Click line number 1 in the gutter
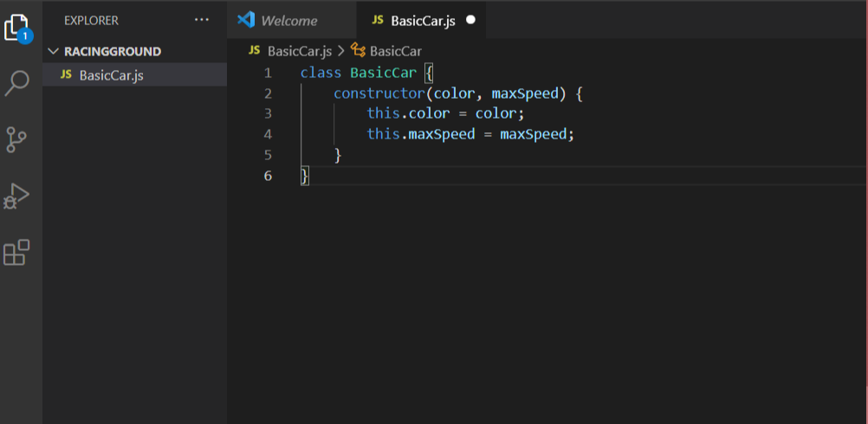868x424 pixels. pos(268,73)
